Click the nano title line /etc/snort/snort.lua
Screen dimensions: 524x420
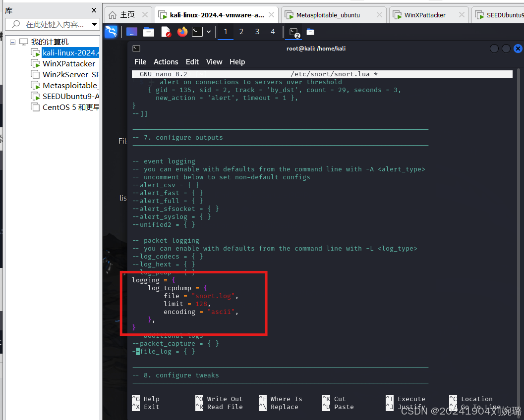coord(334,74)
